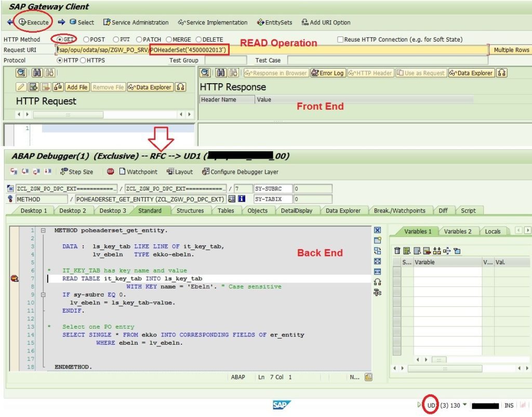Click the blue X icon beside the code editor
The image size is (532, 417).
point(378,230)
